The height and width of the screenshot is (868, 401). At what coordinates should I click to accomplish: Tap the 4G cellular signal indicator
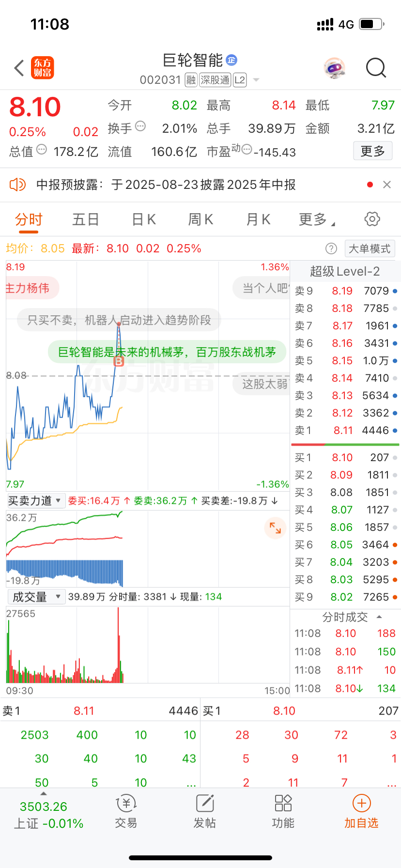click(335, 24)
